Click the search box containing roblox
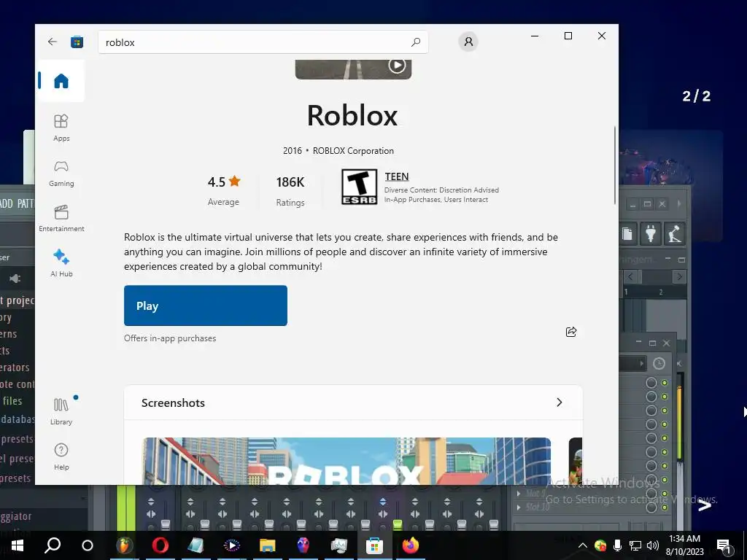The image size is (747, 560). (263, 42)
